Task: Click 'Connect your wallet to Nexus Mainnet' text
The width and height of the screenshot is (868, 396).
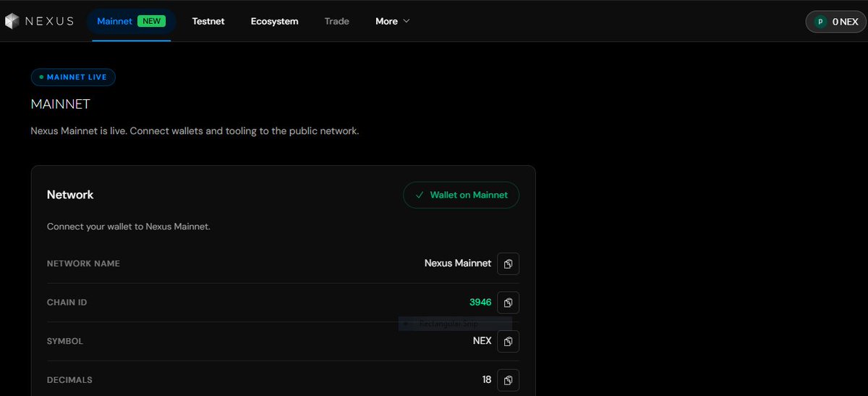Action: tap(129, 227)
